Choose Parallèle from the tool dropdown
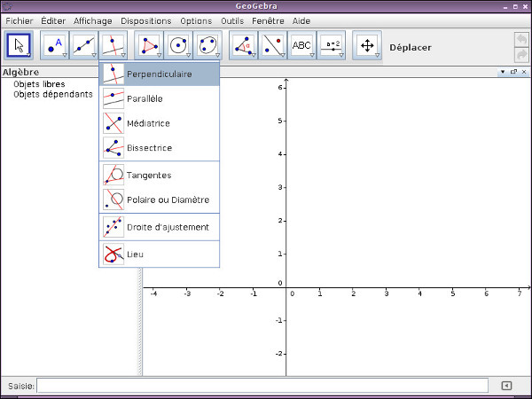 point(159,98)
